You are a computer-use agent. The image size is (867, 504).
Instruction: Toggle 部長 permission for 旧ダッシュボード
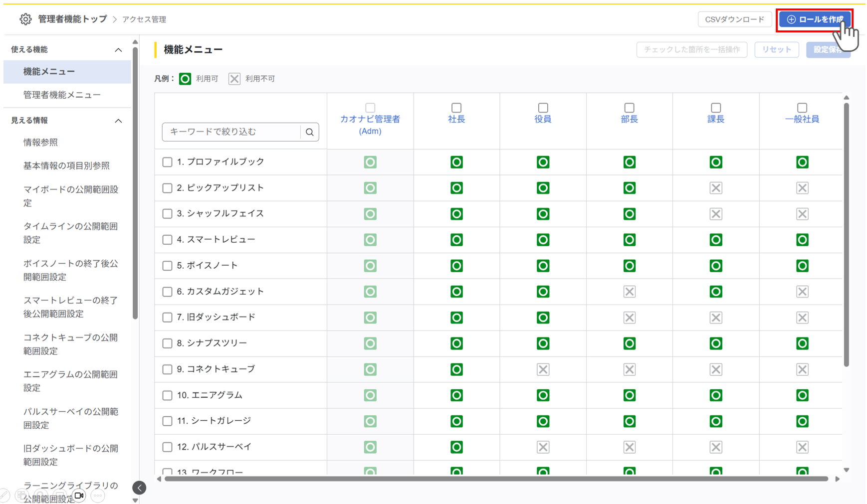click(x=630, y=318)
